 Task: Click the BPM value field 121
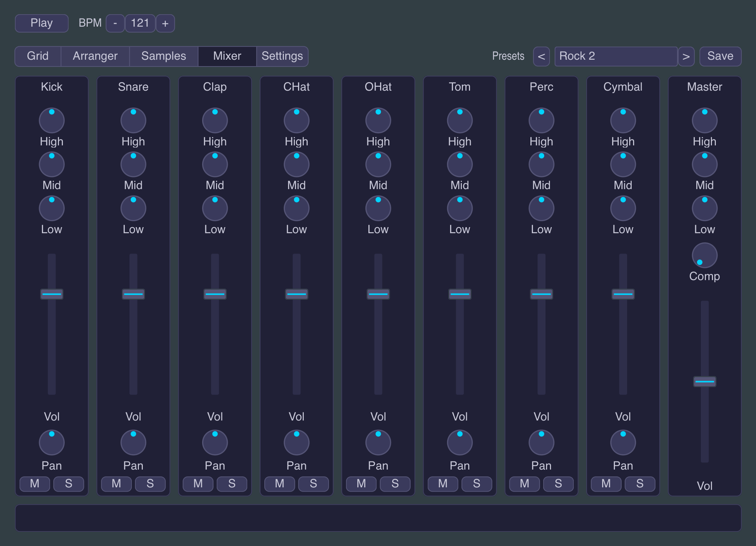pos(140,23)
